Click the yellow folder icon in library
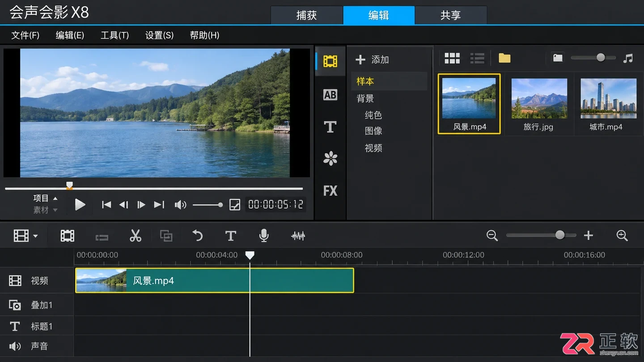This screenshot has width=644, height=362. click(x=504, y=58)
